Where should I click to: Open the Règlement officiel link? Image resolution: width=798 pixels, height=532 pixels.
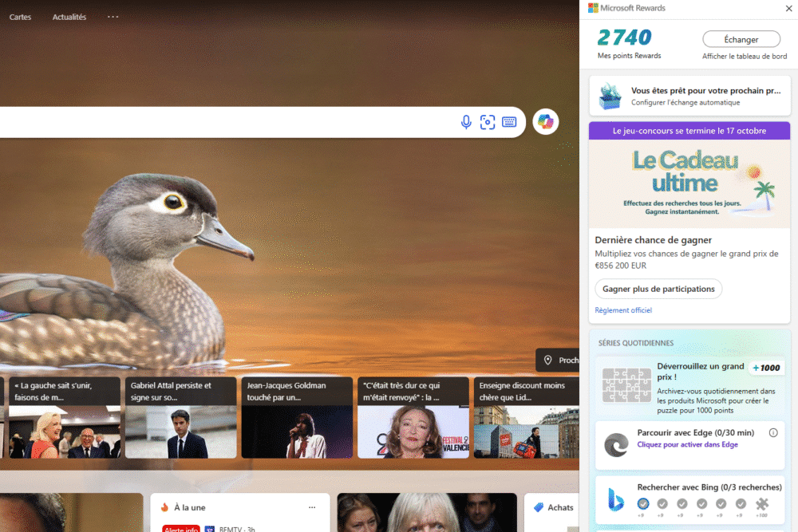(x=623, y=310)
